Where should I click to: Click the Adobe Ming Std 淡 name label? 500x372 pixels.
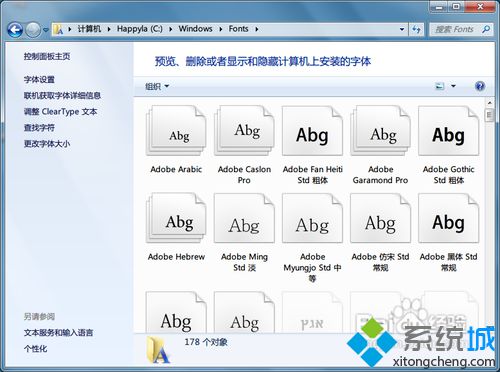point(244,262)
